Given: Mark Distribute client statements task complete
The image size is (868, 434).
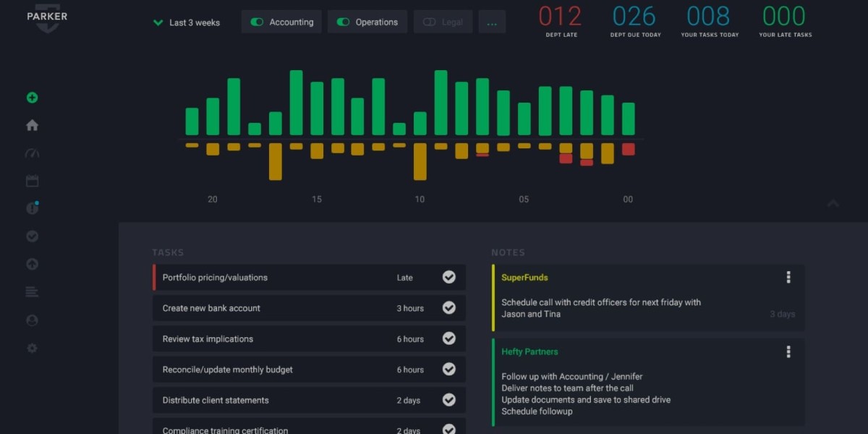Looking at the screenshot, I should (x=449, y=400).
